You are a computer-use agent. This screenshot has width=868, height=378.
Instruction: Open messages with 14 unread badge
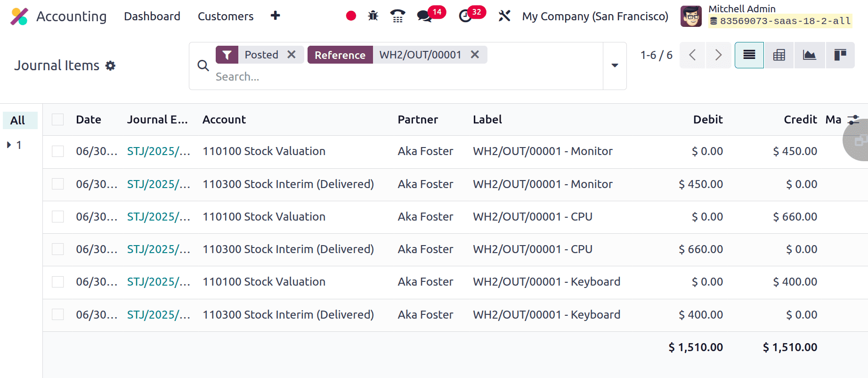click(431, 15)
